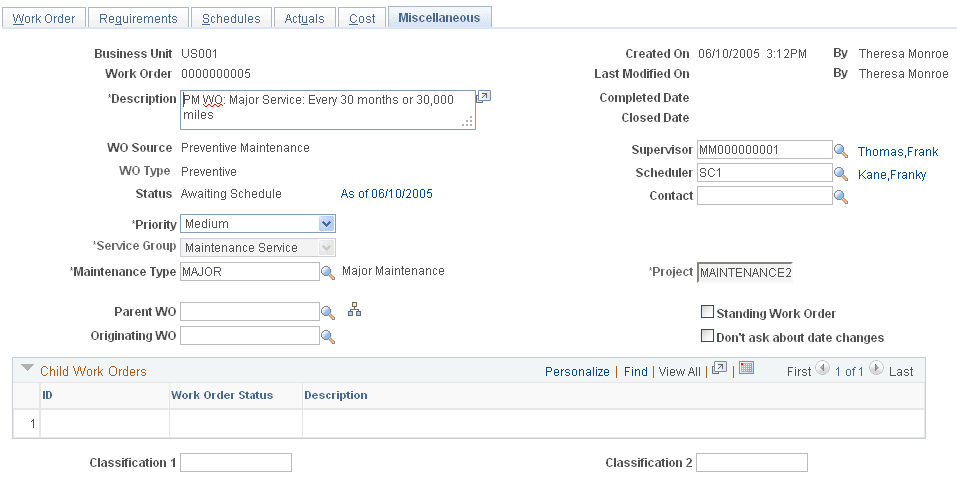The width and height of the screenshot is (957, 489).
Task: Open the Parent WO lookup magnifier
Action: coord(328,313)
